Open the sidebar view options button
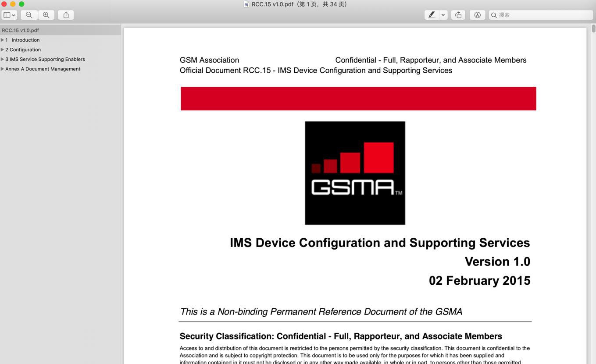 click(9, 15)
